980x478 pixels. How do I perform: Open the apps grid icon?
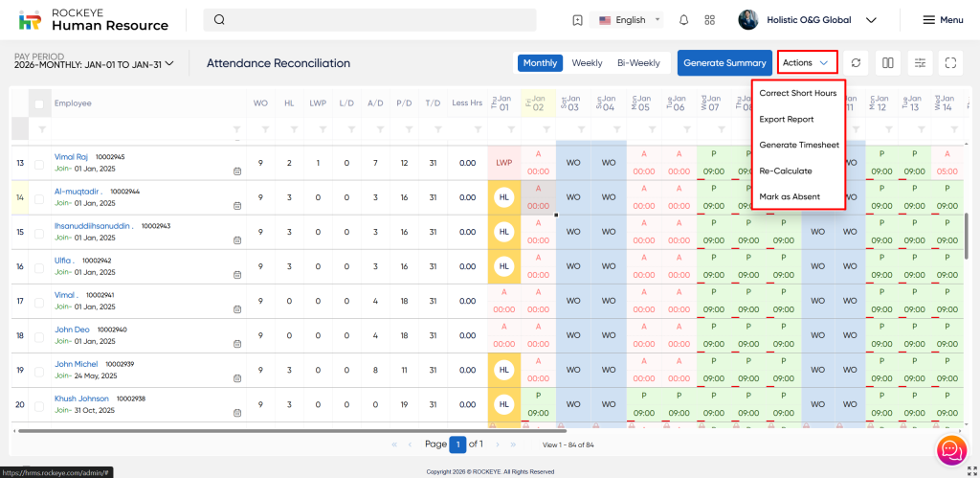[709, 20]
